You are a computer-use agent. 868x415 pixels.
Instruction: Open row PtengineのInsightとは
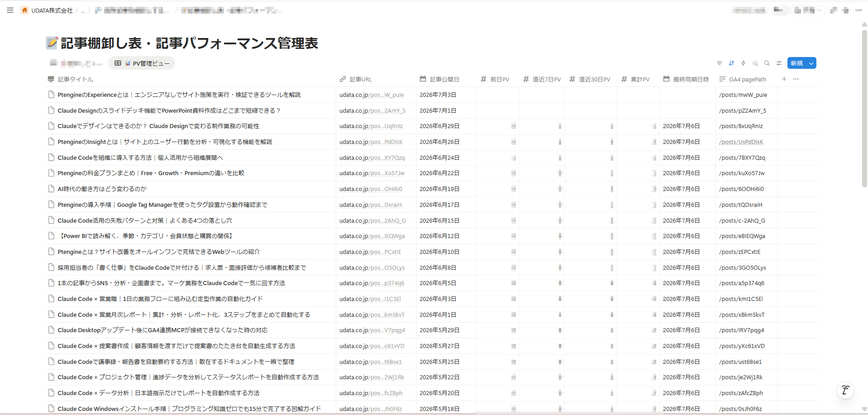pyautogui.click(x=165, y=142)
